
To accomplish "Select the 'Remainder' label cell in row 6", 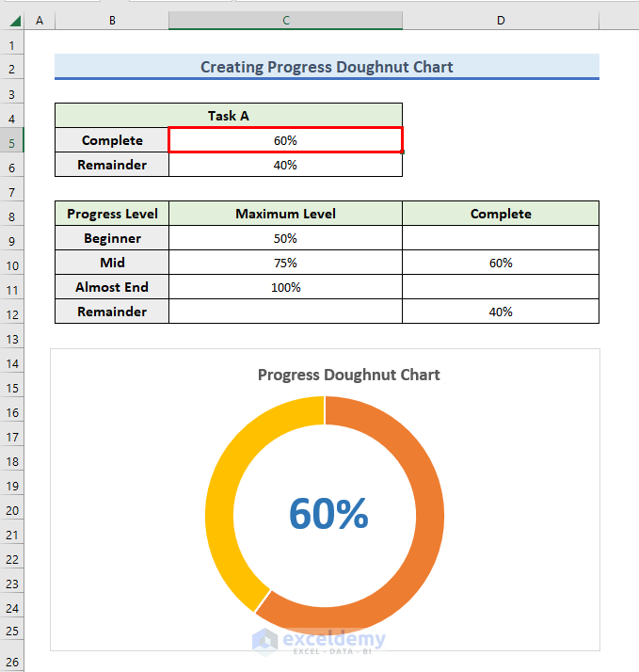I will 112,165.
